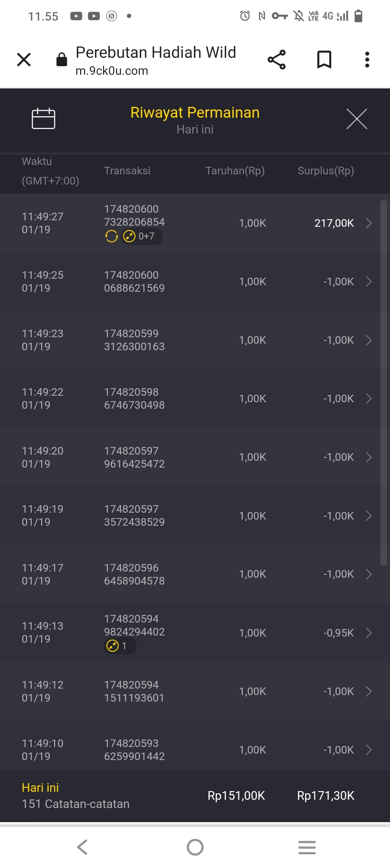Close the Riwayat Permainan panel
This screenshot has height=868, width=390.
[356, 119]
